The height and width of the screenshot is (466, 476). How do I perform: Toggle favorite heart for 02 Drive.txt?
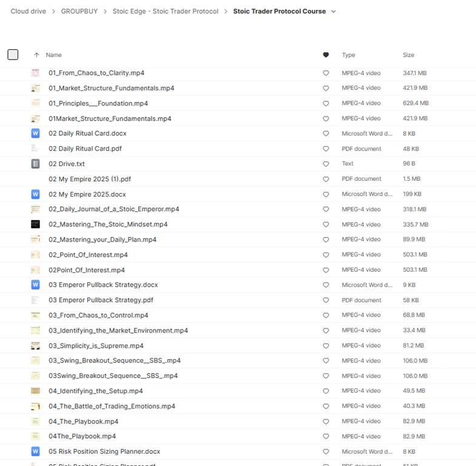(326, 164)
